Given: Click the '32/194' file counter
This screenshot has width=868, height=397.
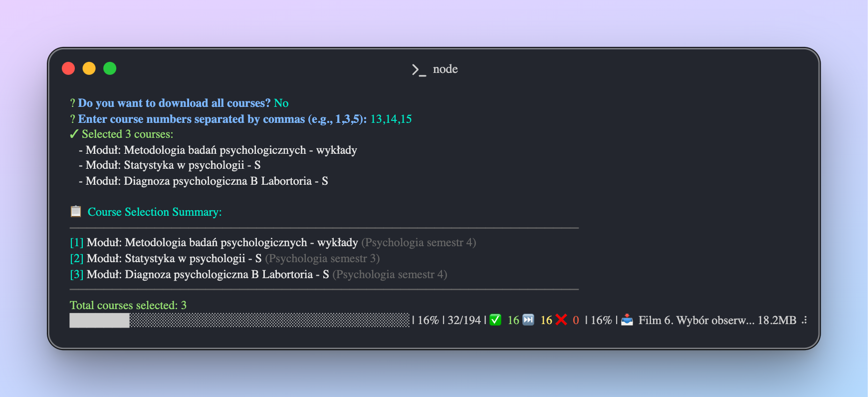Looking at the screenshot, I should [x=464, y=320].
